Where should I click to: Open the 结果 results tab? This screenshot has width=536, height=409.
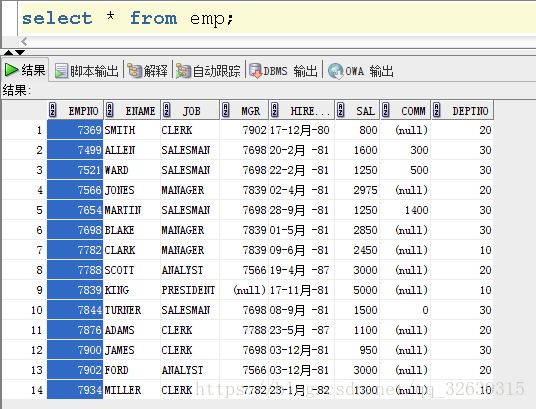[25, 70]
